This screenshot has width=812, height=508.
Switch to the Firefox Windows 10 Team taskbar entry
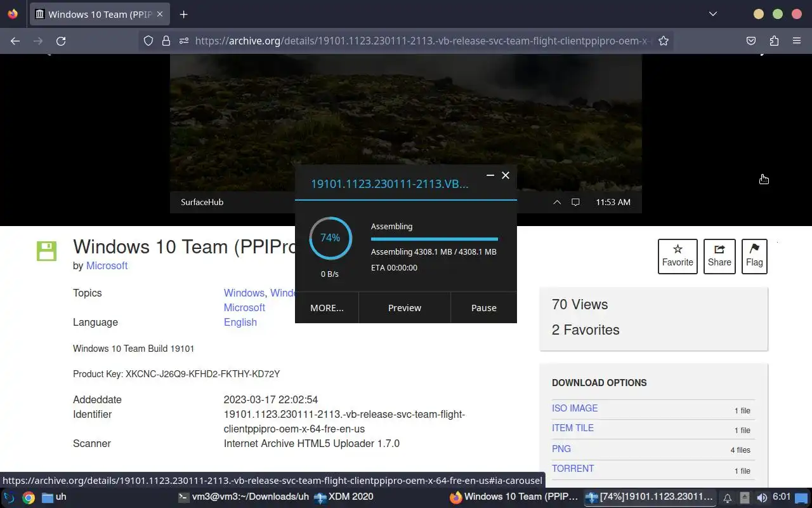point(514,497)
